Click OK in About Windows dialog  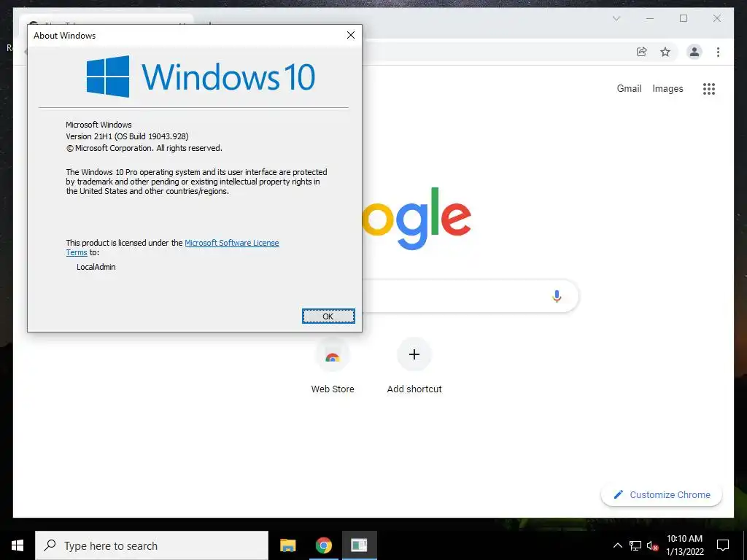[328, 316]
